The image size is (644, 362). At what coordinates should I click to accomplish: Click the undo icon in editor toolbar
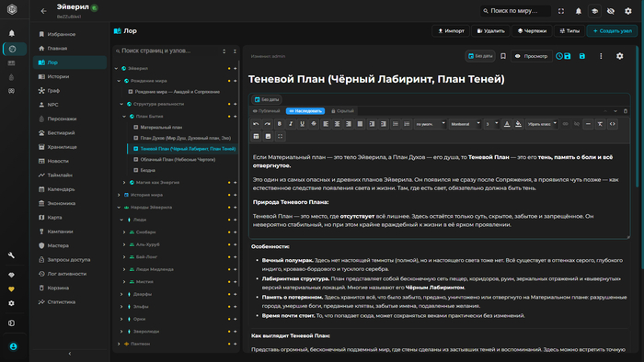coord(256,124)
